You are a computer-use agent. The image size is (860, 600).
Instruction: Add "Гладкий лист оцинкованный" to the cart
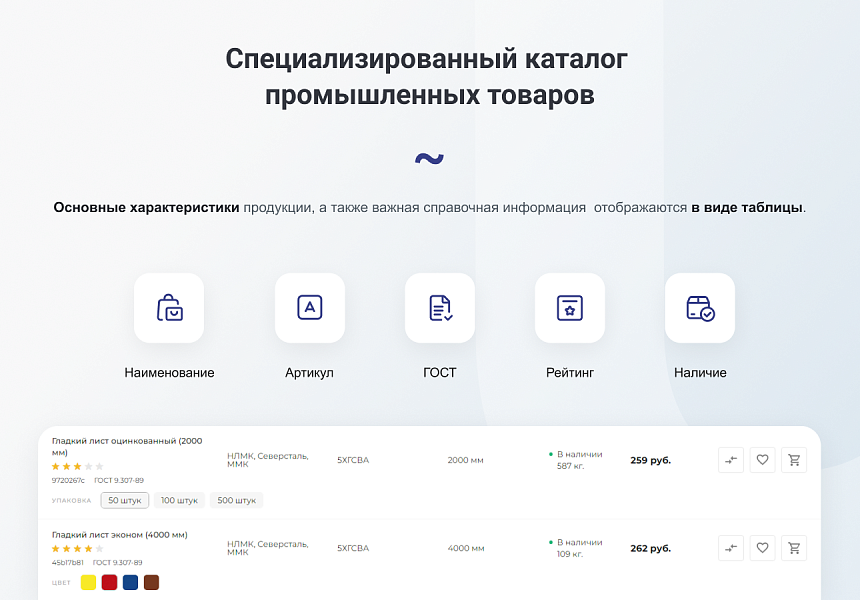[x=794, y=460]
